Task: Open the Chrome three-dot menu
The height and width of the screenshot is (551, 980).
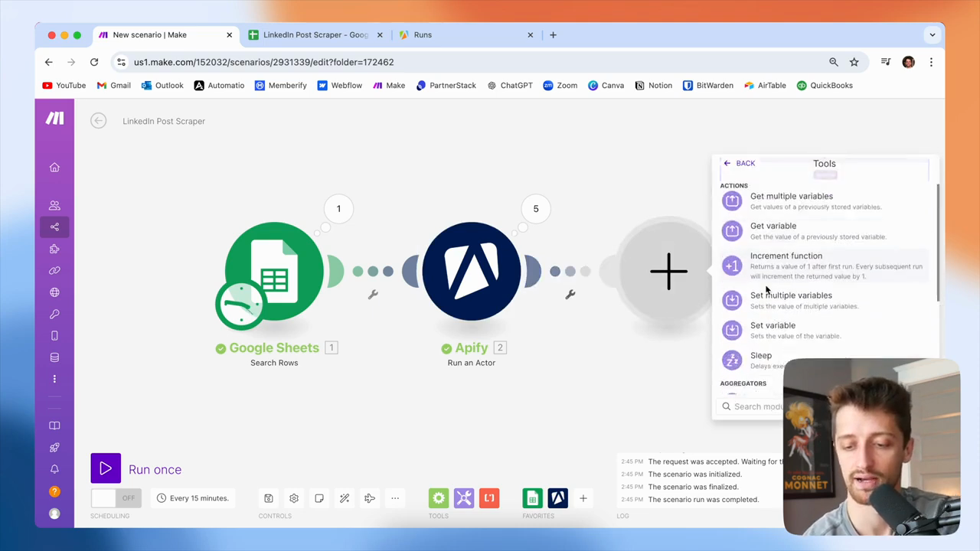Action: [931, 62]
